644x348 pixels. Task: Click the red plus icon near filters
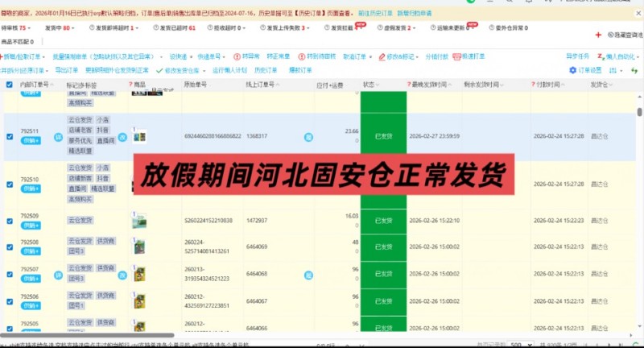(598, 35)
